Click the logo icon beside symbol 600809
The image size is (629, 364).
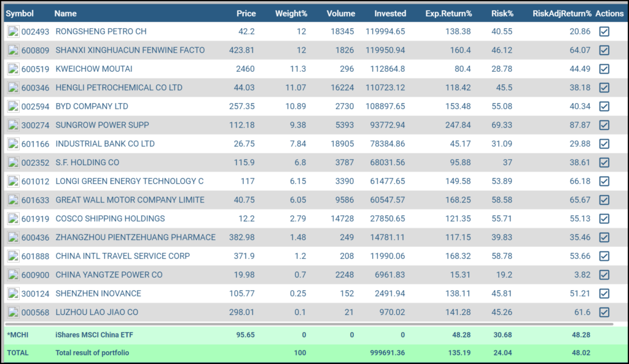13,50
